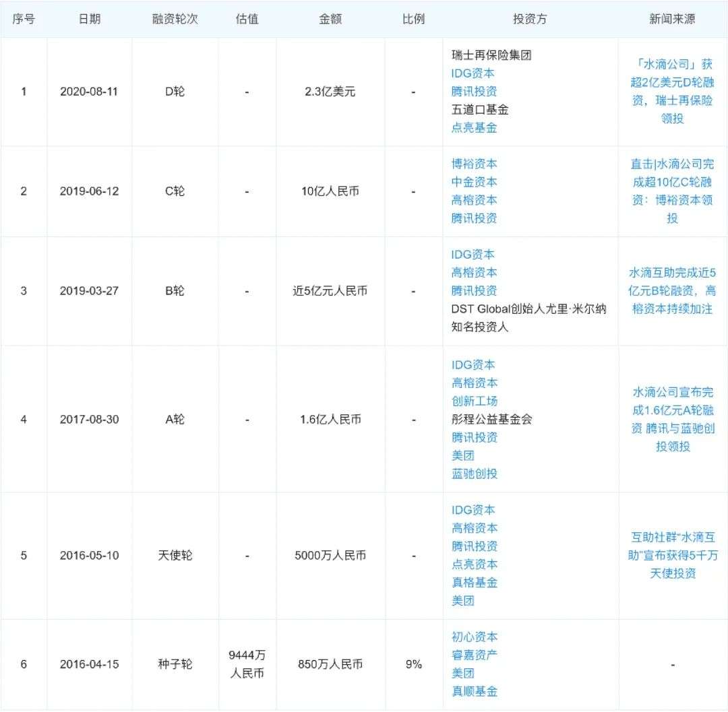
Task: Click the 金额 column header
Action: pyautogui.click(x=330, y=19)
